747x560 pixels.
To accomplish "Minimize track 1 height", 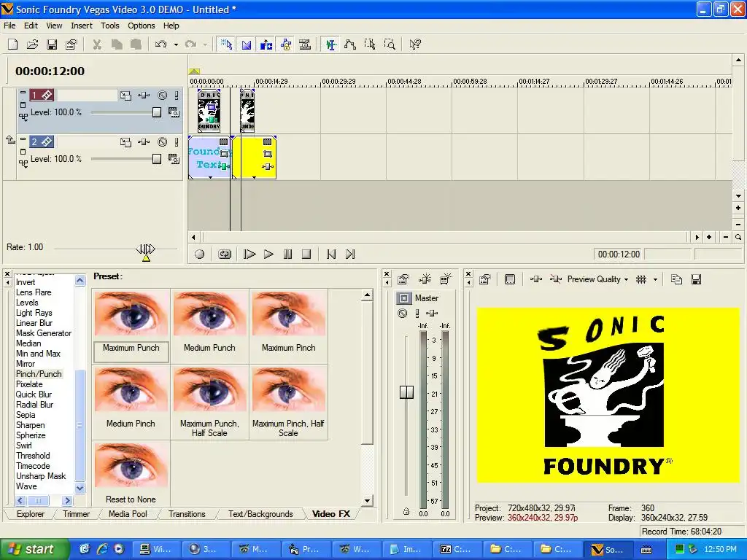I will coord(23,93).
